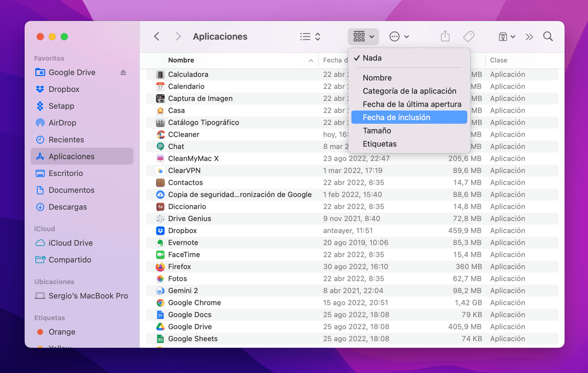Select the CCleaner app icon
This screenshot has width=588, height=373.
click(x=160, y=134)
